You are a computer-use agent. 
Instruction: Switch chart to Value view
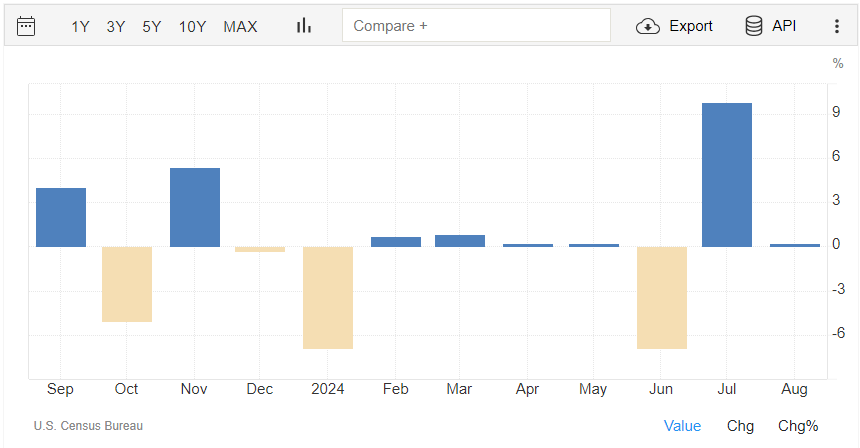682,426
